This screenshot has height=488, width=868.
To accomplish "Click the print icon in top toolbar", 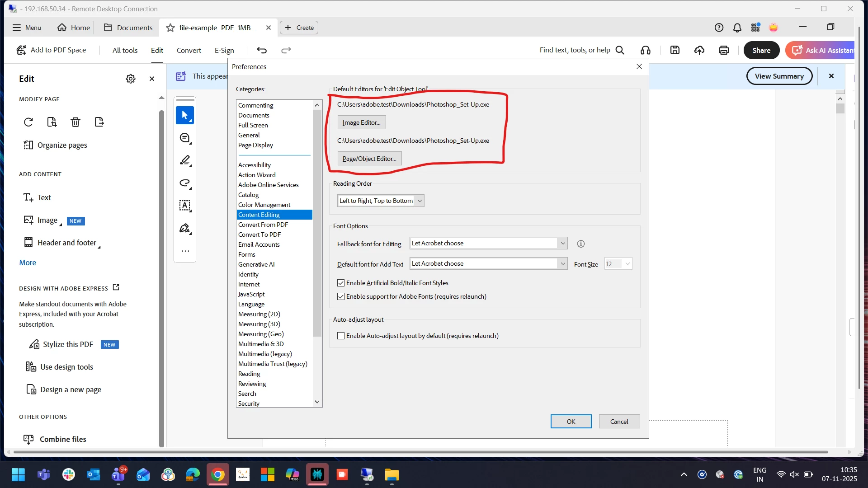I will pyautogui.click(x=723, y=50).
